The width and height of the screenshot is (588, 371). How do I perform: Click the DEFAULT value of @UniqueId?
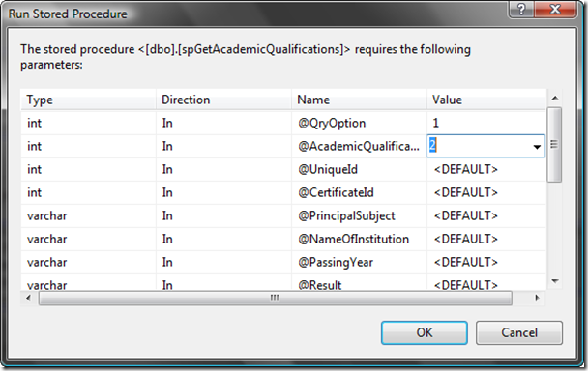486,169
